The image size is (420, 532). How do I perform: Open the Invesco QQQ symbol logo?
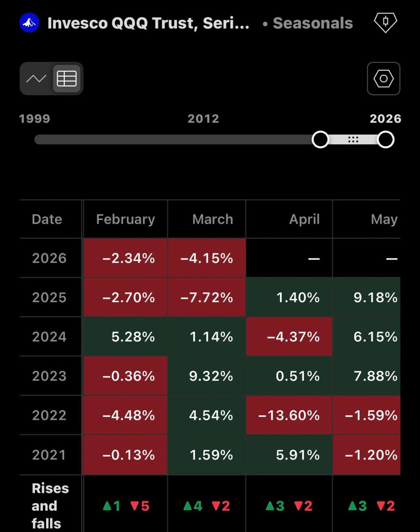(x=29, y=23)
